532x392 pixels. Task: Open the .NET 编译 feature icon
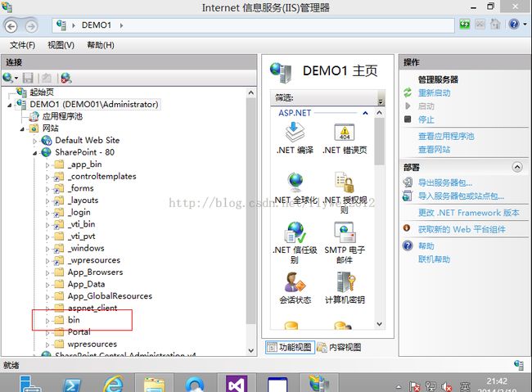pyautogui.click(x=295, y=138)
